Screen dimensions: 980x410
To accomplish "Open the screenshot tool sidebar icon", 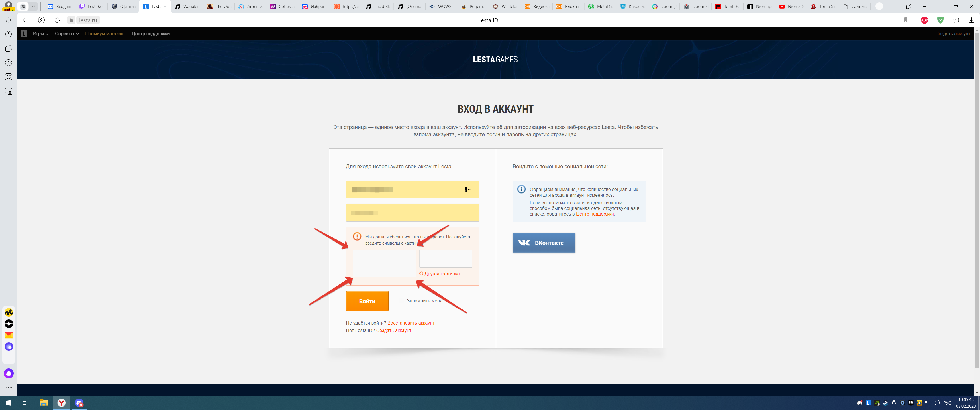I will pos(8,91).
